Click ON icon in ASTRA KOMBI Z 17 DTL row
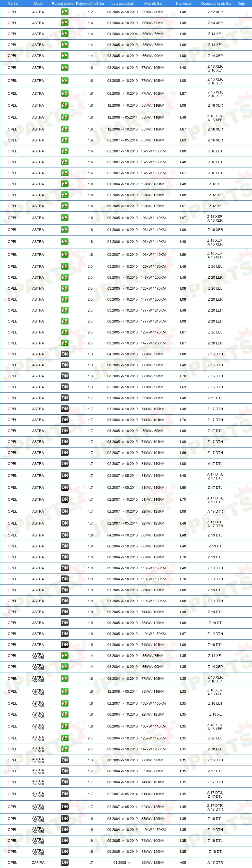 click(65, 771)
